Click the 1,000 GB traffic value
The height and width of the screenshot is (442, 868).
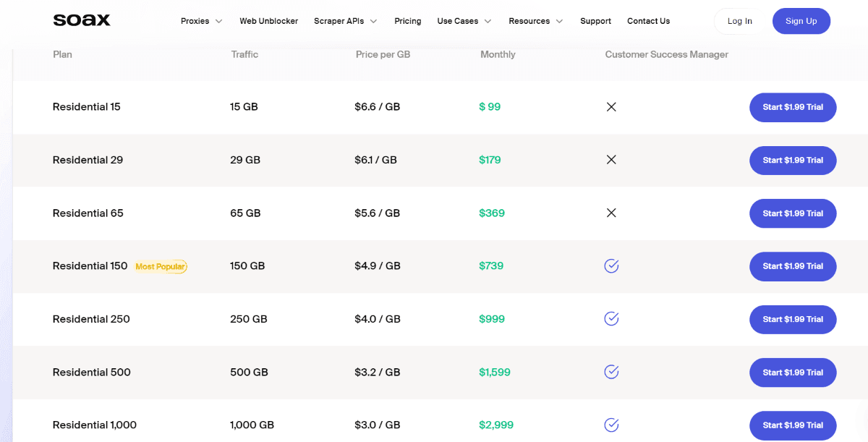pos(252,425)
